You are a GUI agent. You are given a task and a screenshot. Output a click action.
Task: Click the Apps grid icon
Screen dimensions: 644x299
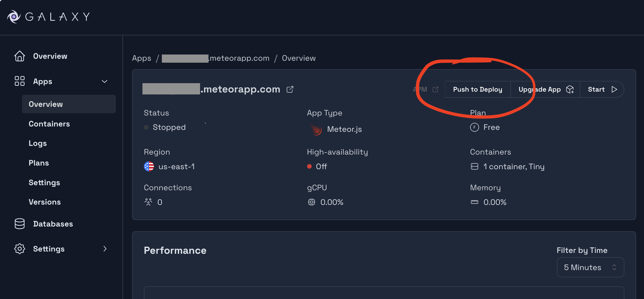tap(20, 81)
